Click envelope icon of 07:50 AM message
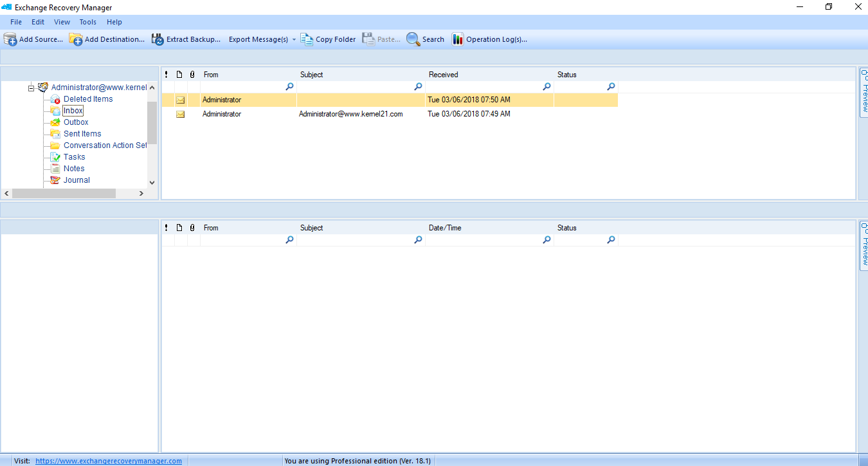The height and width of the screenshot is (466, 868). (181, 100)
